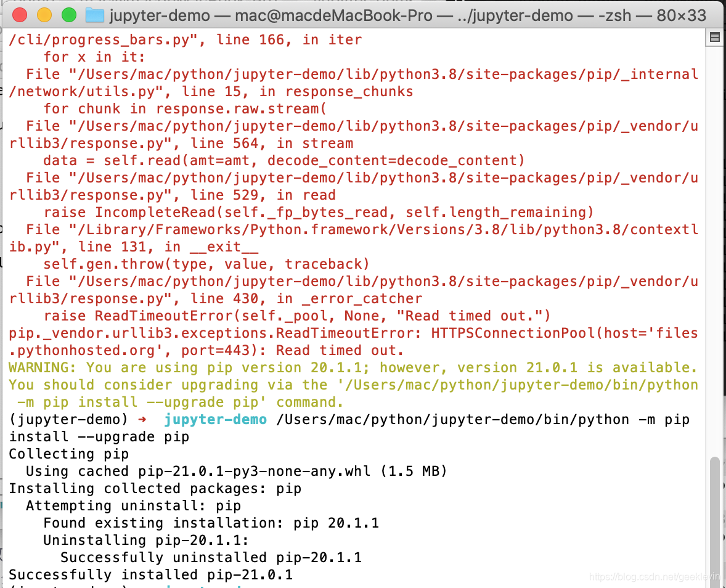Click 'line 430, in _error_catcher' text
726x588 pixels.
click(x=306, y=299)
